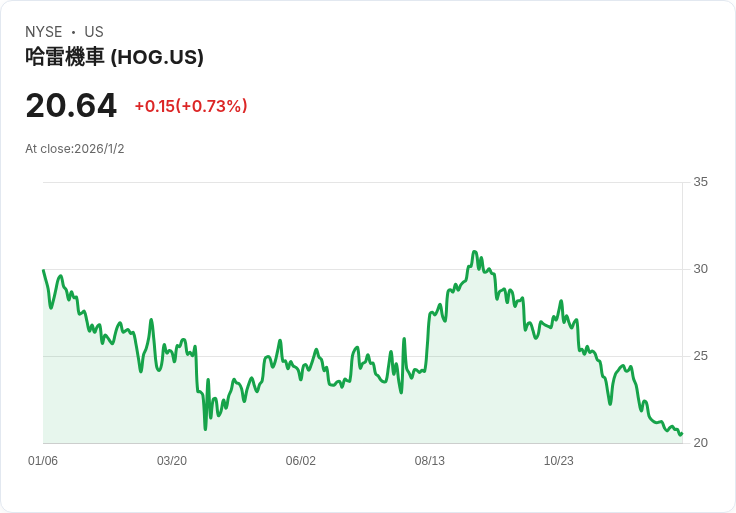Click the At close:2026/1/2 timestamp
Image resolution: width=736 pixels, height=513 pixels.
click(x=75, y=149)
